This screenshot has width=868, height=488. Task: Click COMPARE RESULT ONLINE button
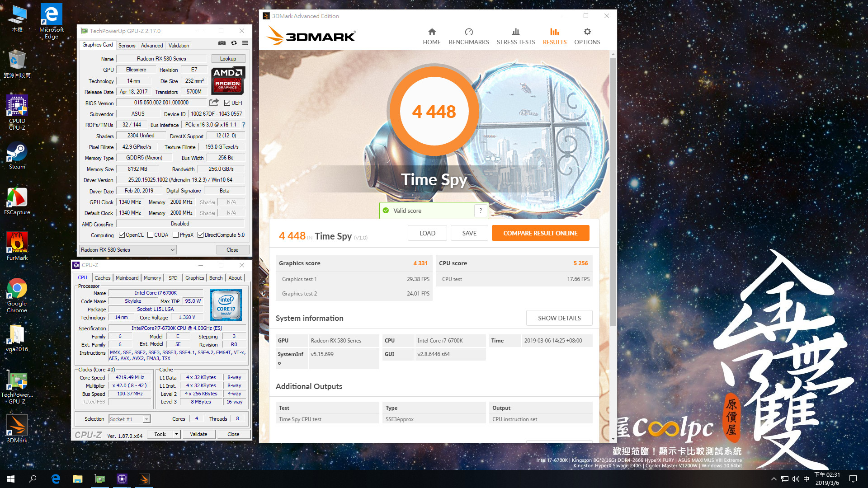(540, 233)
